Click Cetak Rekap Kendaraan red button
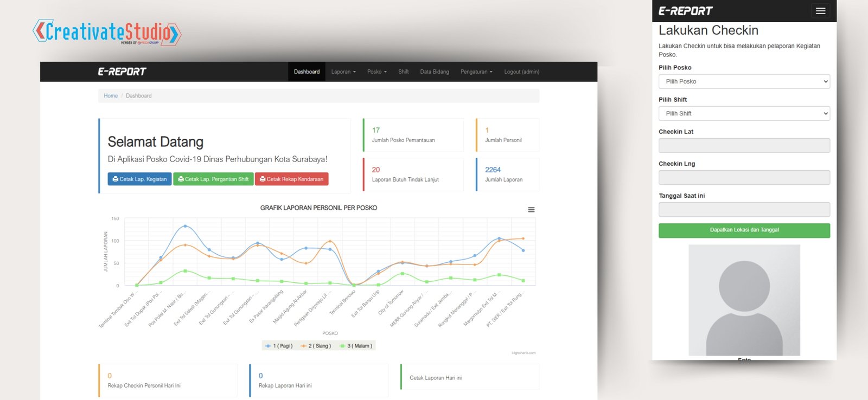Screen dimensions: 868x400 (x=291, y=179)
